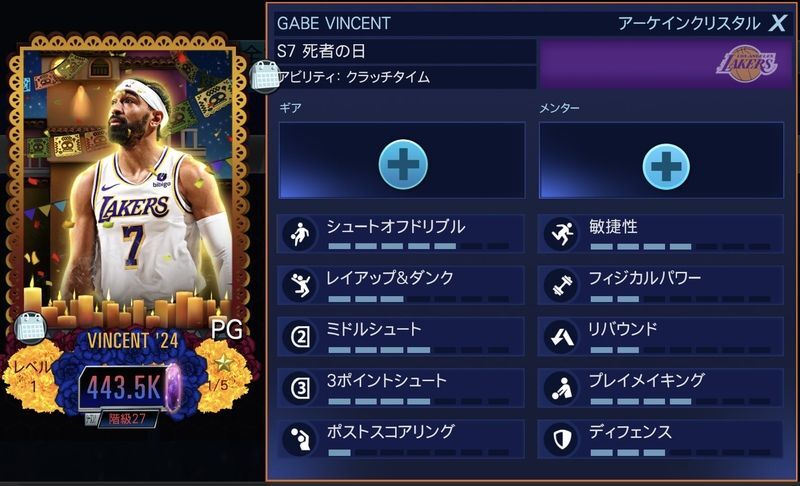
Task: Click the 443.5K power rating badge
Action: [x=124, y=387]
